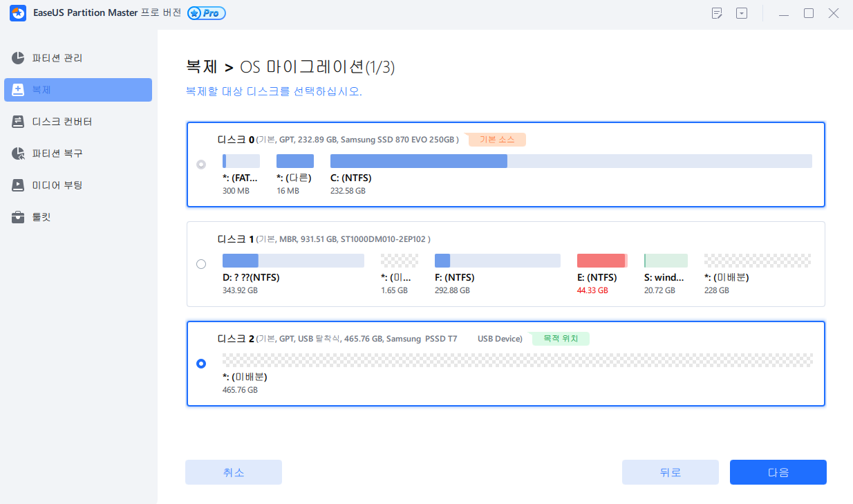The width and height of the screenshot is (853, 504).
Task: Select the 228 GB unallocated space on 디스크 1
Action: tap(758, 261)
